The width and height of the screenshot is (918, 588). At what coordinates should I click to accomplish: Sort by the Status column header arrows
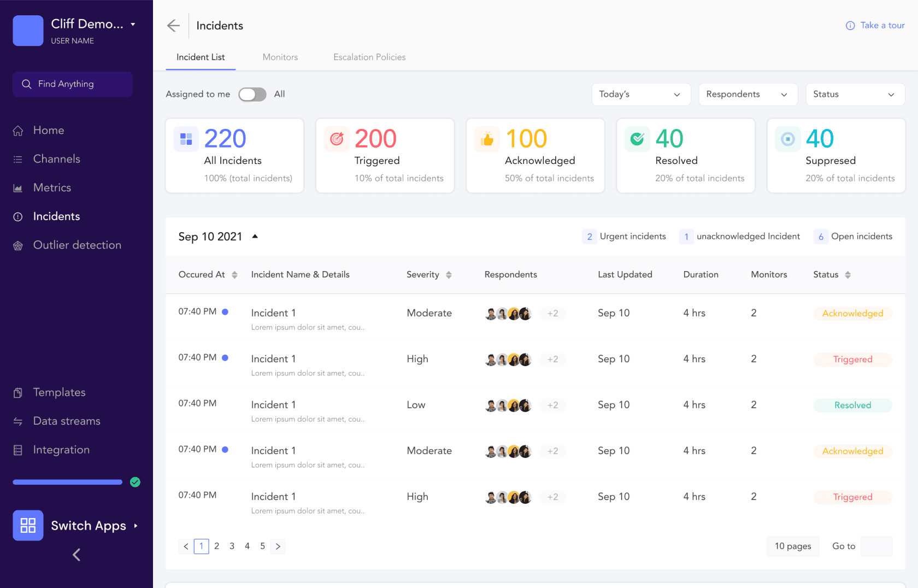pos(848,275)
